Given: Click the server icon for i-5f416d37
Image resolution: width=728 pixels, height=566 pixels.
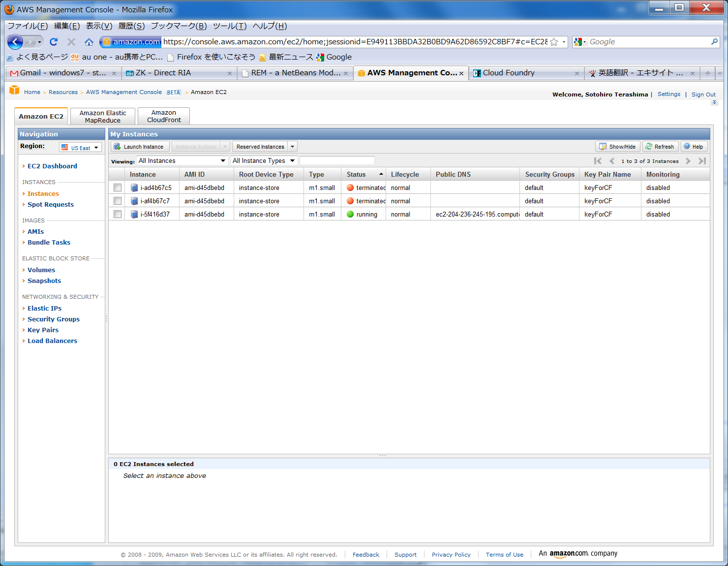Looking at the screenshot, I should pos(134,214).
